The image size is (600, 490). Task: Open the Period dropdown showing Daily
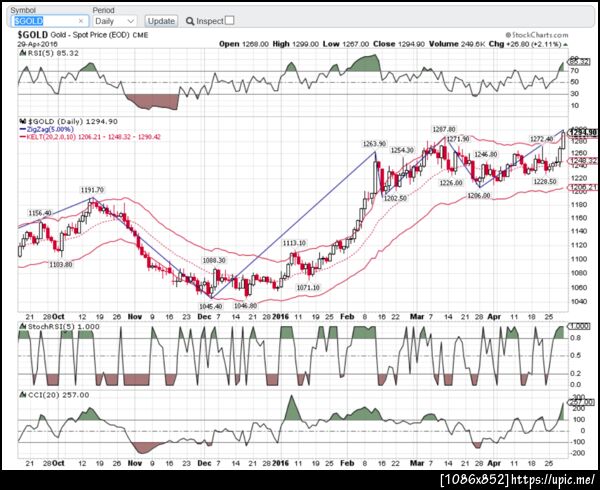(x=114, y=21)
